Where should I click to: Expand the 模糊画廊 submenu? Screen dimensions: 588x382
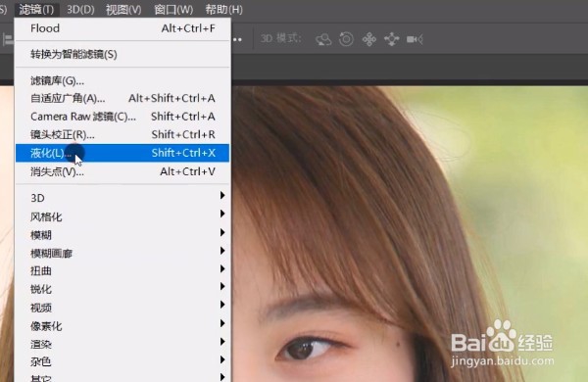(x=122, y=254)
